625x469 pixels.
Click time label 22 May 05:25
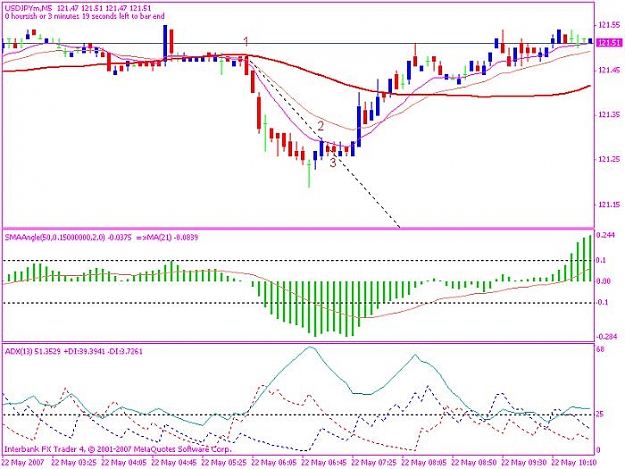[224, 463]
